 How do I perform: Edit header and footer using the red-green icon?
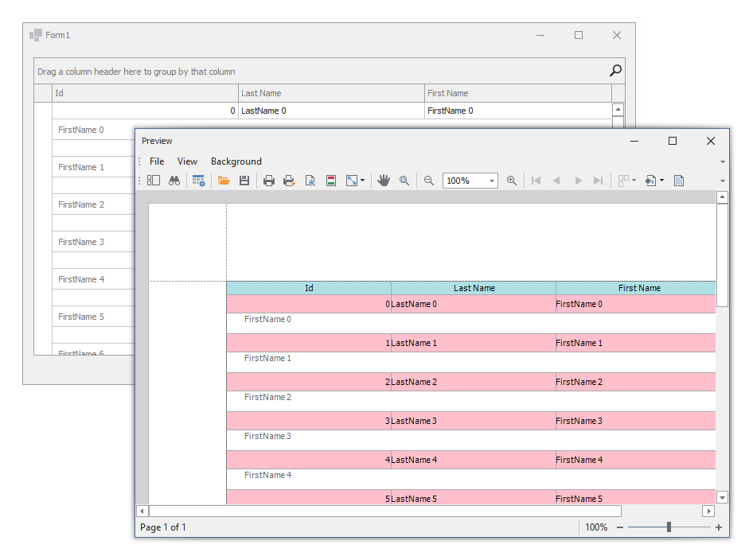(331, 181)
